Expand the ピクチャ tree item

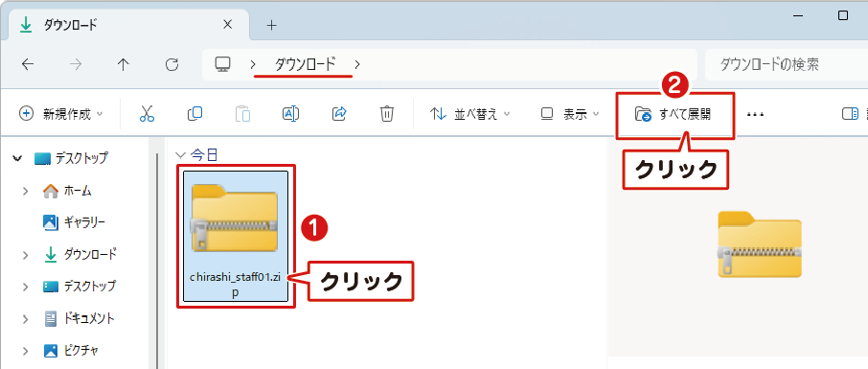tap(26, 351)
